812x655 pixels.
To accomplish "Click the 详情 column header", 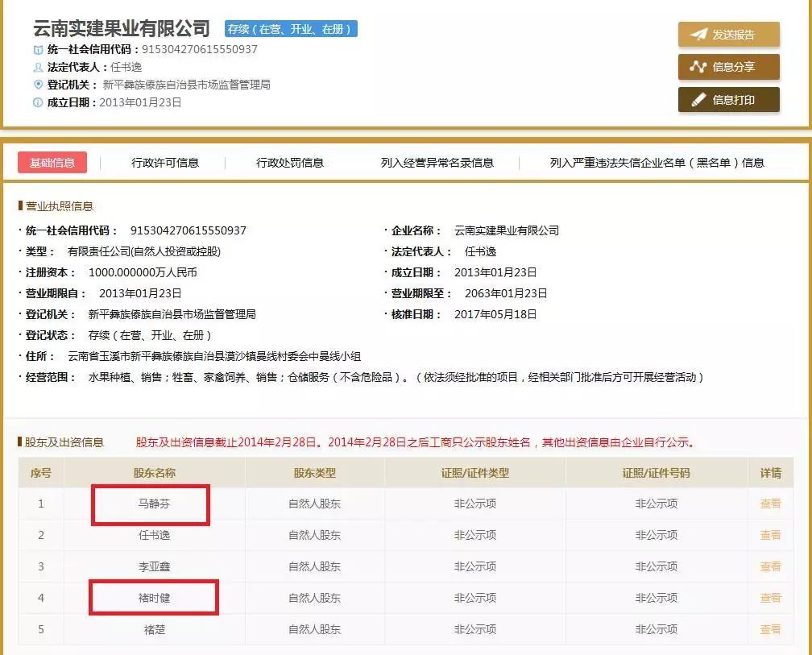I will click(x=771, y=473).
